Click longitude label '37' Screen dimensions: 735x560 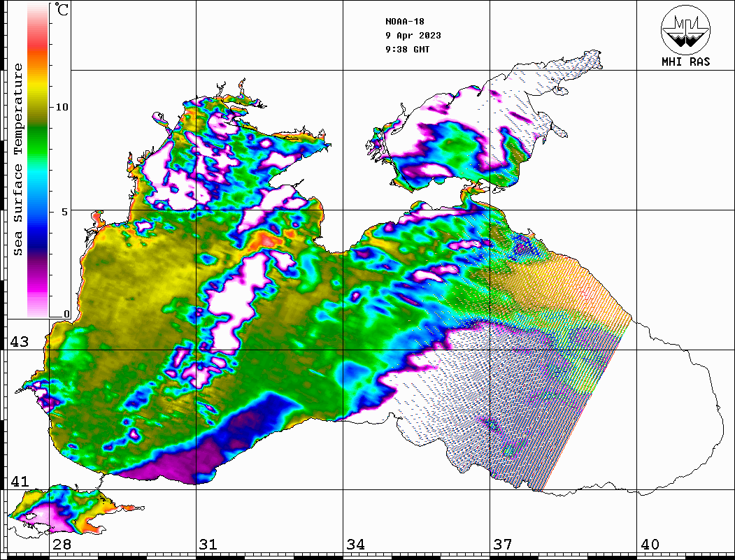click(503, 544)
